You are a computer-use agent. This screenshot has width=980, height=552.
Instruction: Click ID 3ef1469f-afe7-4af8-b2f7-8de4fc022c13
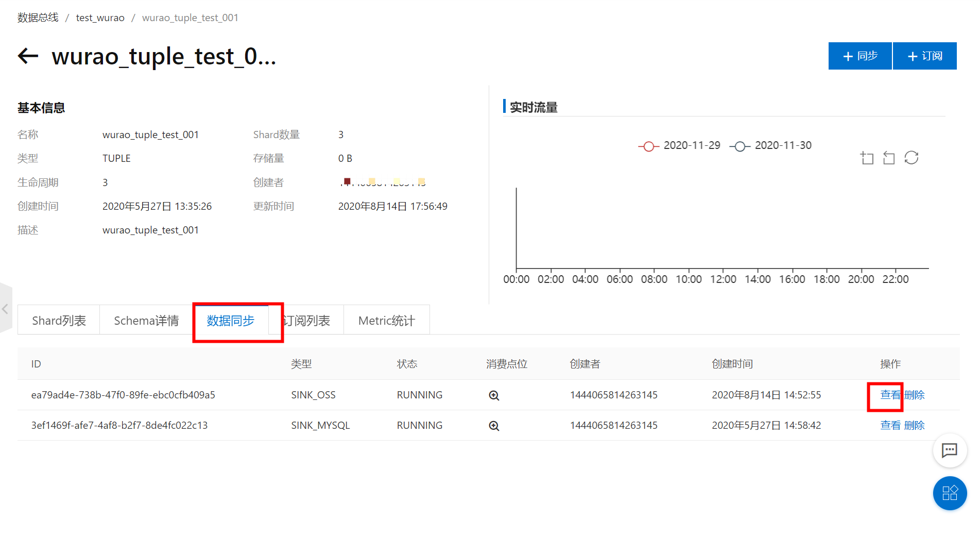[x=119, y=425]
